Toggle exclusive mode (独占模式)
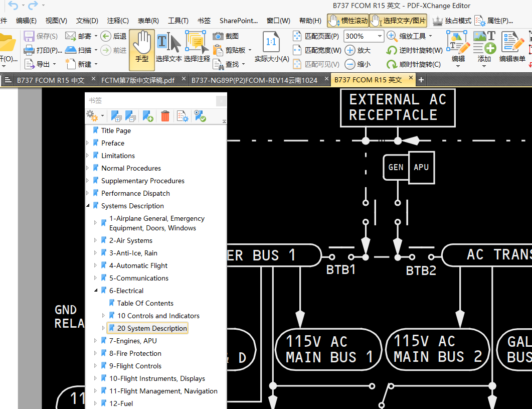This screenshot has width=532, height=409. pos(452,21)
